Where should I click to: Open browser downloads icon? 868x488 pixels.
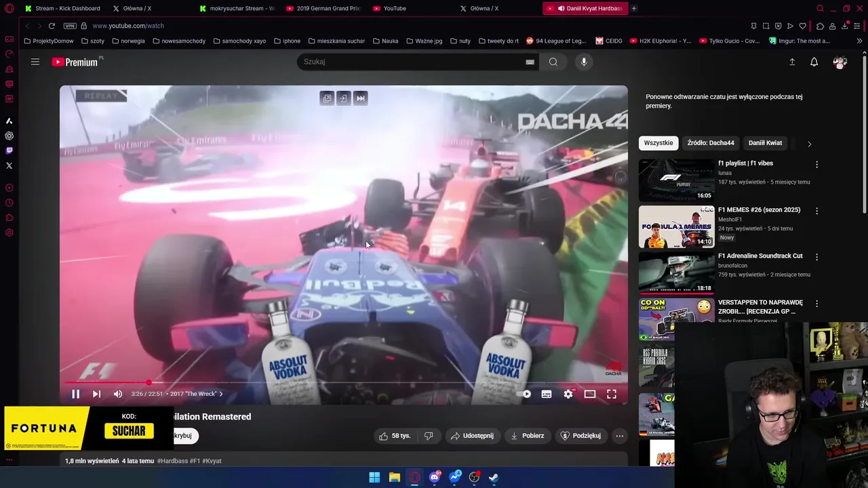pos(845,26)
